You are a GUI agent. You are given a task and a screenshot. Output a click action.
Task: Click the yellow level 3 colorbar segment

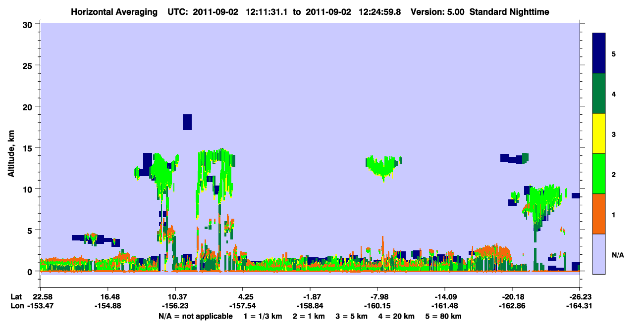point(599,134)
